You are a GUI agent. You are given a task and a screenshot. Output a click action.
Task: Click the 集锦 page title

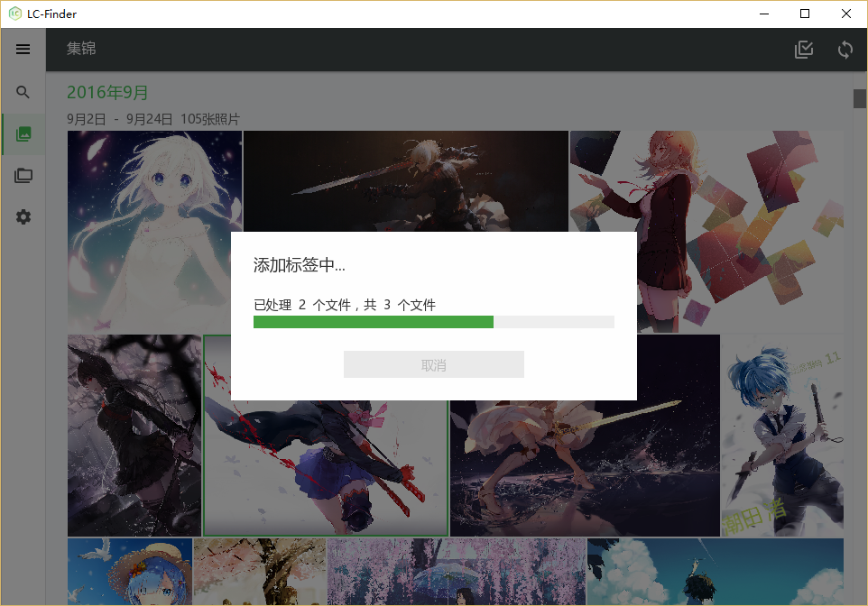coord(81,49)
